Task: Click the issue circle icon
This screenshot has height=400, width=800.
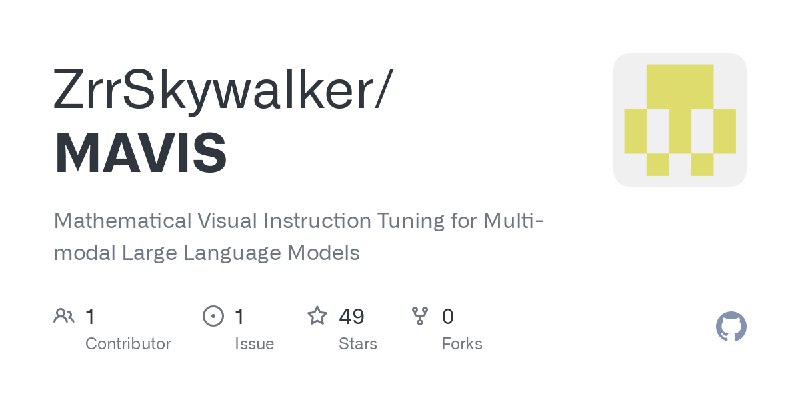Action: (213, 316)
